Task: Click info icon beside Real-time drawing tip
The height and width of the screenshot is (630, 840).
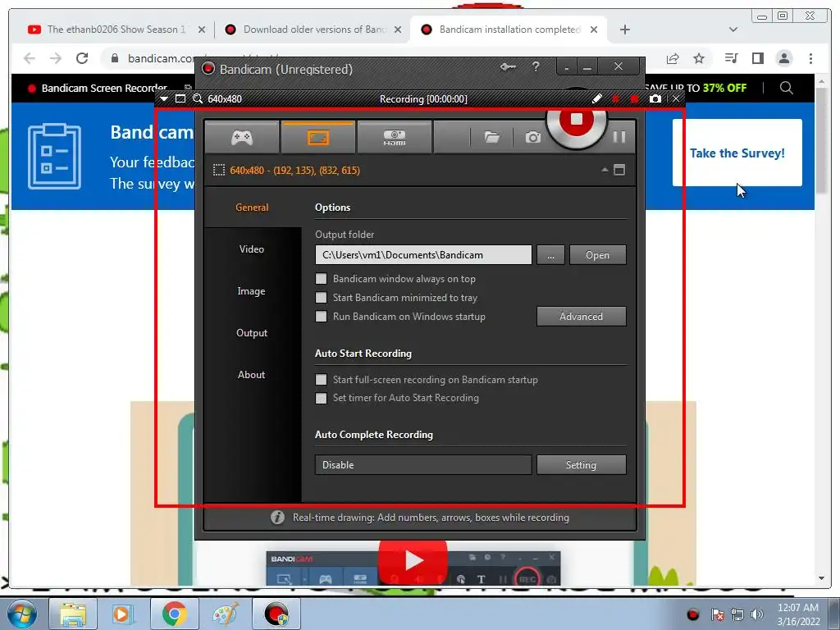Action: click(277, 518)
